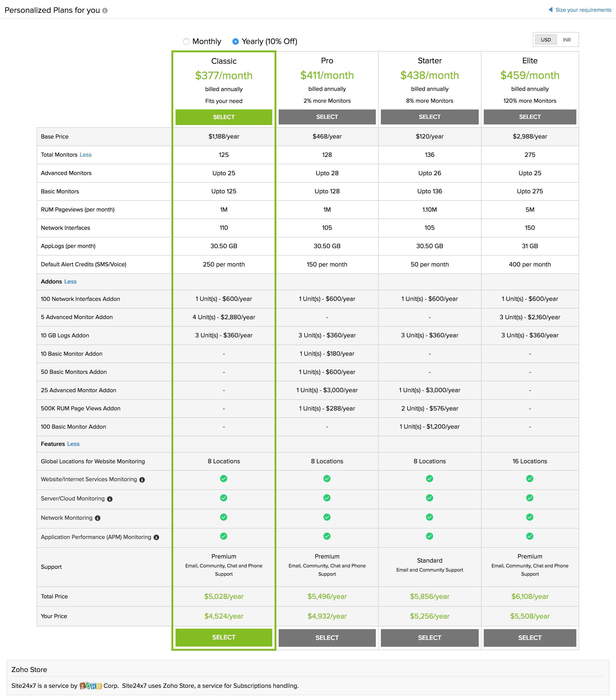This screenshot has height=700, width=616.
Task: Click the Zoho logo in footer
Action: pos(90,686)
